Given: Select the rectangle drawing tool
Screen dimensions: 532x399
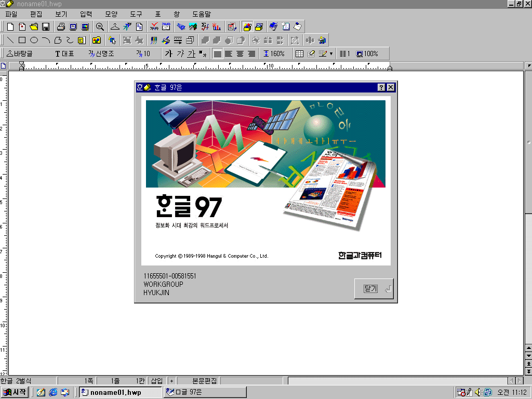Looking at the screenshot, I should [x=22, y=41].
